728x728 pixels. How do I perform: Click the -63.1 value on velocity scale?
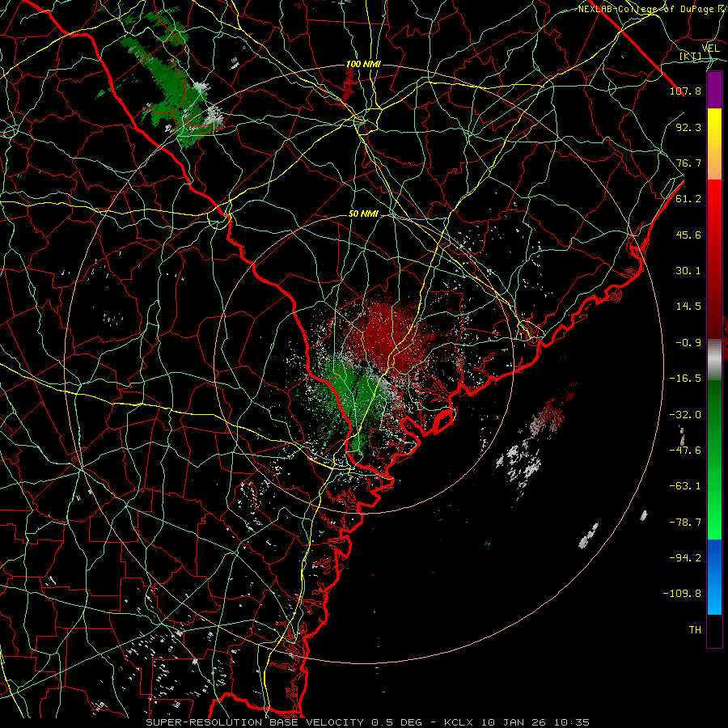tap(685, 486)
